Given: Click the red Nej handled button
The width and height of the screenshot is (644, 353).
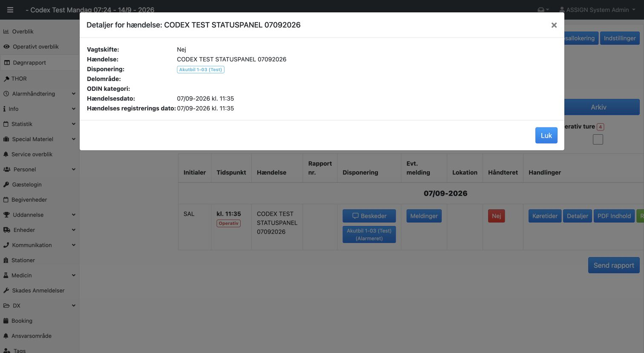Looking at the screenshot, I should tap(496, 216).
